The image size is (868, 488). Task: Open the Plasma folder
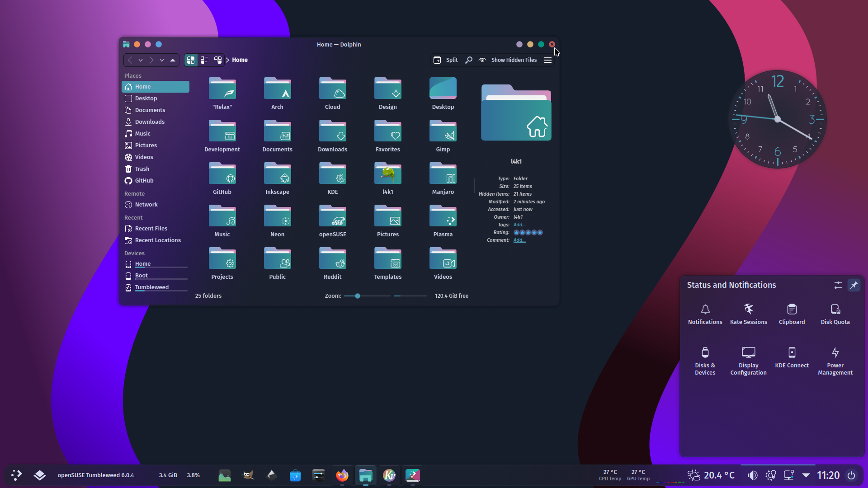pos(443,221)
